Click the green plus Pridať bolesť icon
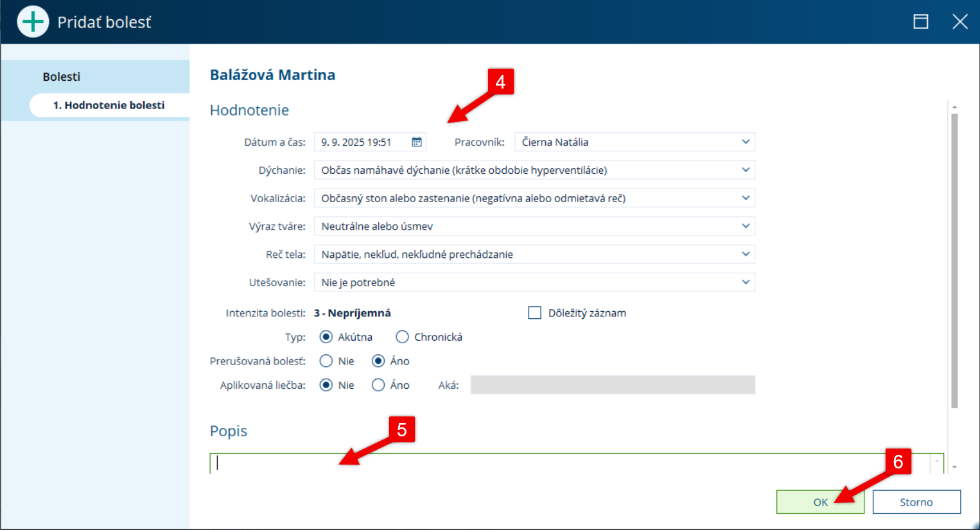 pos(33,22)
